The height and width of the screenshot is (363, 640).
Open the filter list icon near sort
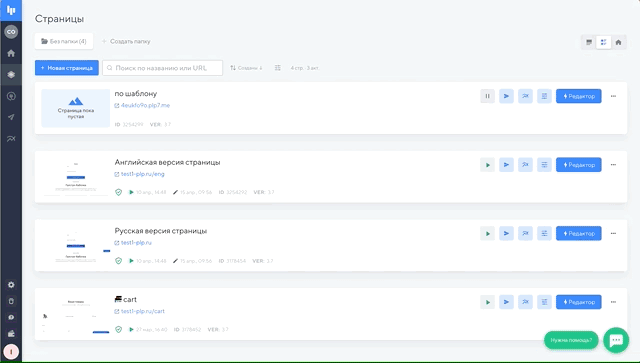(x=278, y=68)
